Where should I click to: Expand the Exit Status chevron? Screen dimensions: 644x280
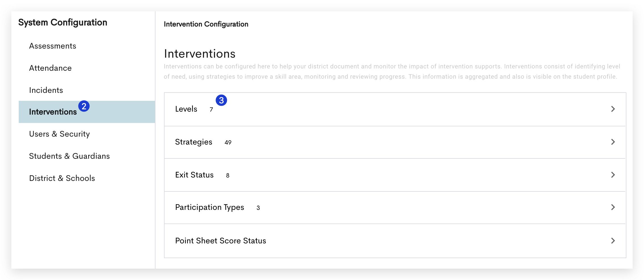pyautogui.click(x=613, y=175)
